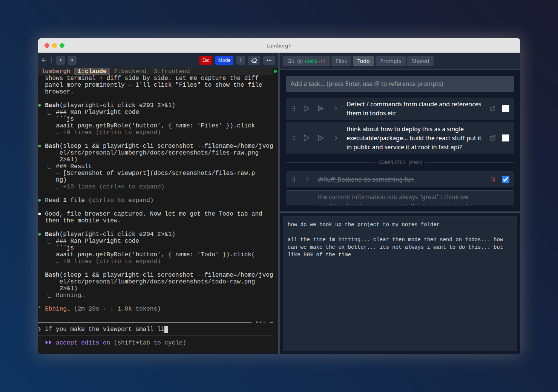The image size is (558, 392).
Task: Send the deploy todo using its paper-plane icon
Action: click(320, 138)
